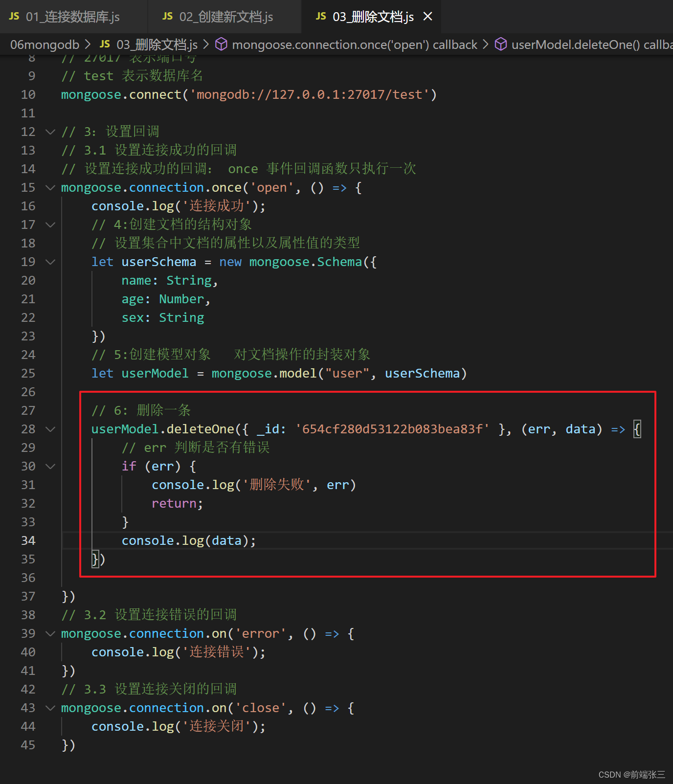Collapse the once('open') callback at line 15

[x=50, y=187]
